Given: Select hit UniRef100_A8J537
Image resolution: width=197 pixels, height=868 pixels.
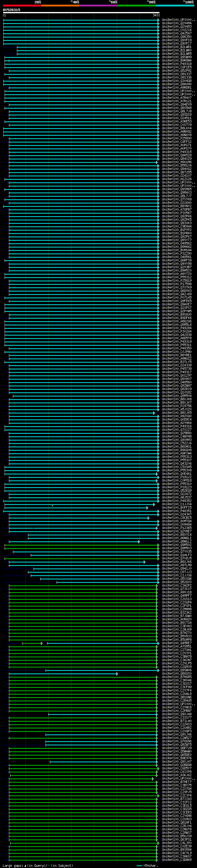Looking at the screenshot, I should (177, 497).
